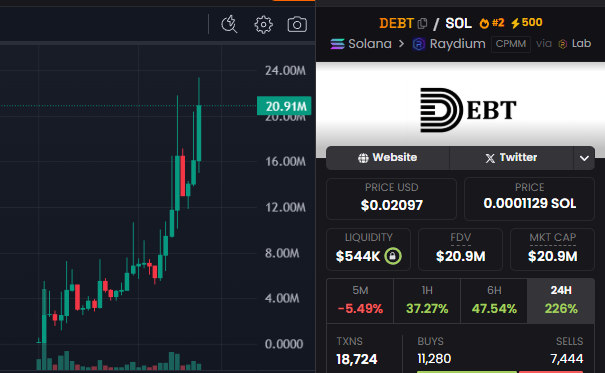605x373 pixels.
Task: Open the token Website link
Action: 388,158
